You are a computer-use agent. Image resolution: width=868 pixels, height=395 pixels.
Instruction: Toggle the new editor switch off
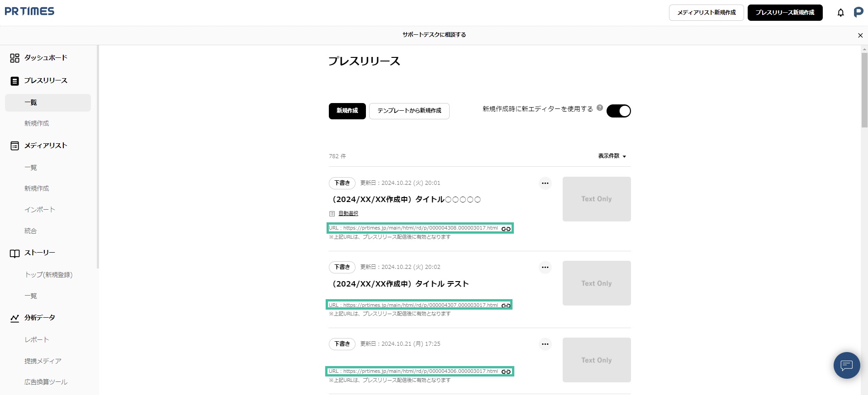point(618,111)
